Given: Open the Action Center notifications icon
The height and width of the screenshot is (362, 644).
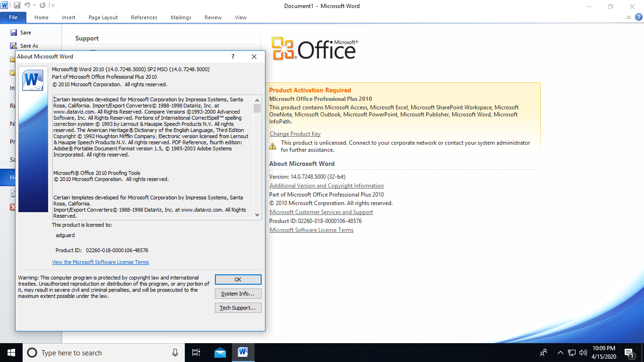Looking at the screenshot, I should (x=628, y=353).
